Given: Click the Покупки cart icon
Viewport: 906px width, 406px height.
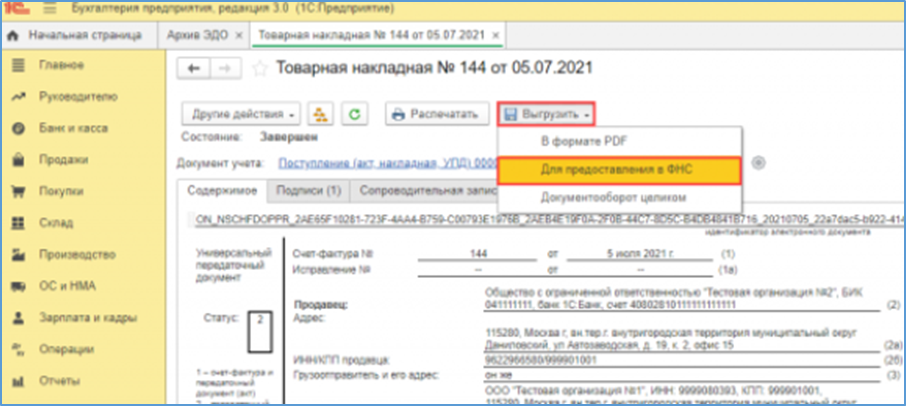Looking at the screenshot, I should (18, 192).
